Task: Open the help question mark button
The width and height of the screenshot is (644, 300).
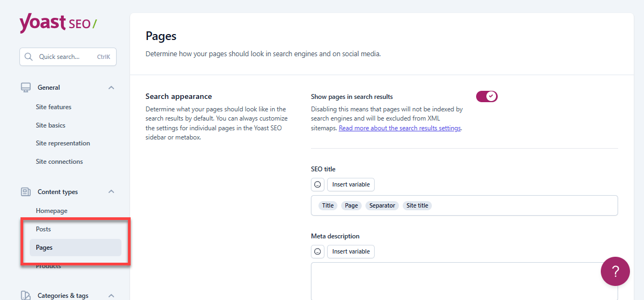Action: pyautogui.click(x=615, y=271)
